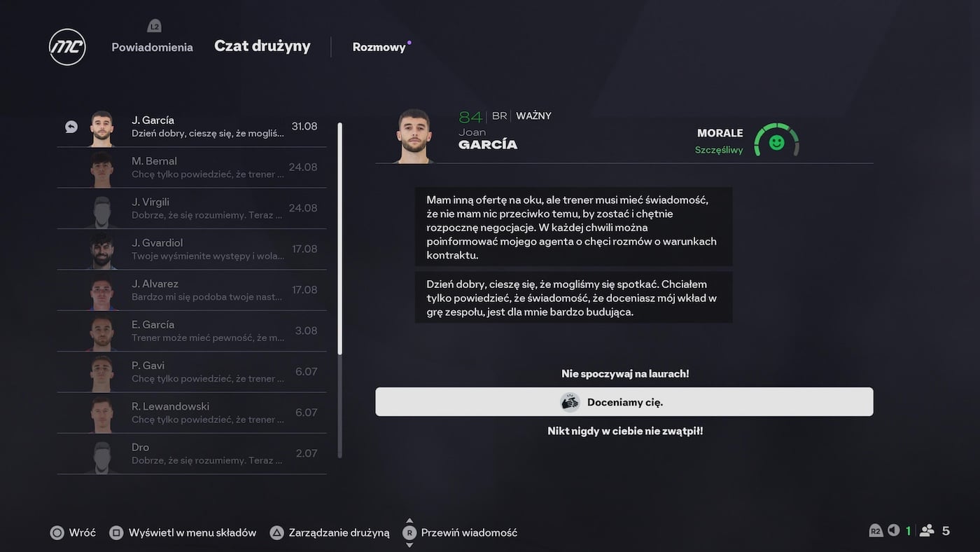Switch to the Rozmowy tab
Viewport: 980px width, 552px height.
coord(379,47)
